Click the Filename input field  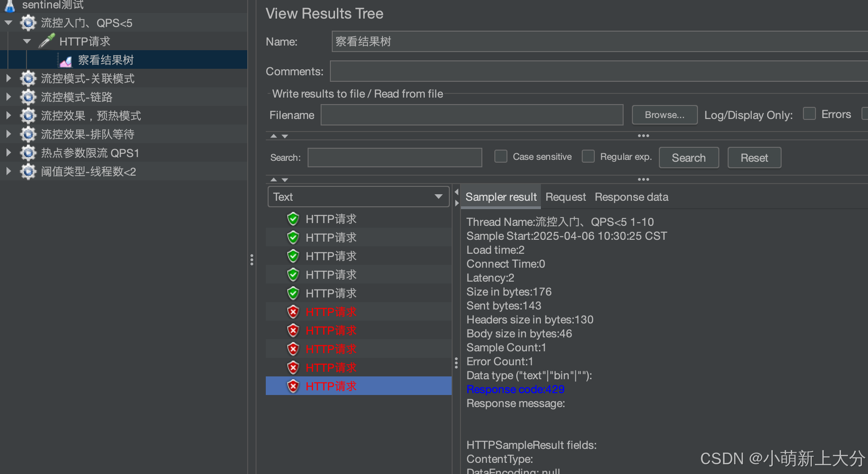472,115
